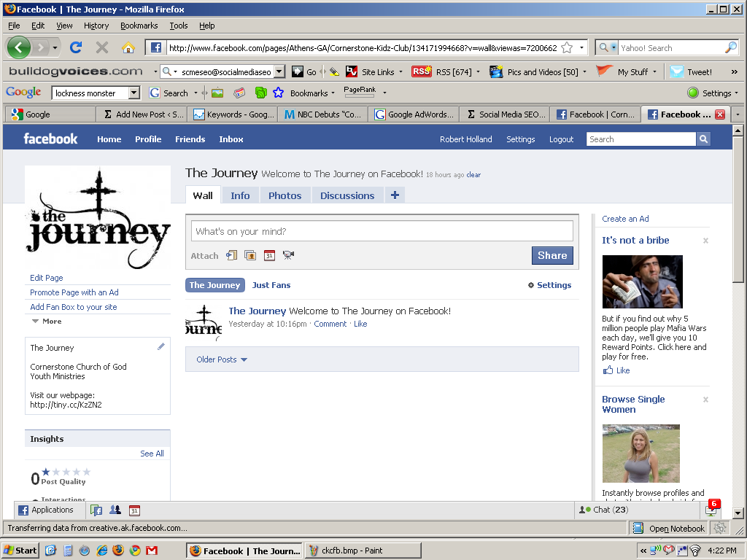This screenshot has width=747, height=560.
Task: Attach a video using the camera icon
Action: tap(288, 255)
